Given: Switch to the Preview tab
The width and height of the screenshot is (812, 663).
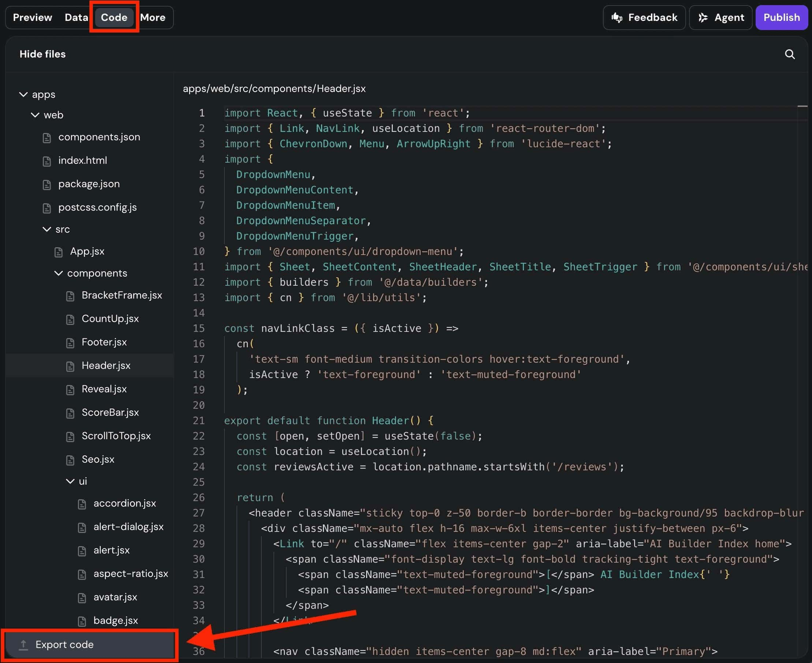Looking at the screenshot, I should coord(33,18).
